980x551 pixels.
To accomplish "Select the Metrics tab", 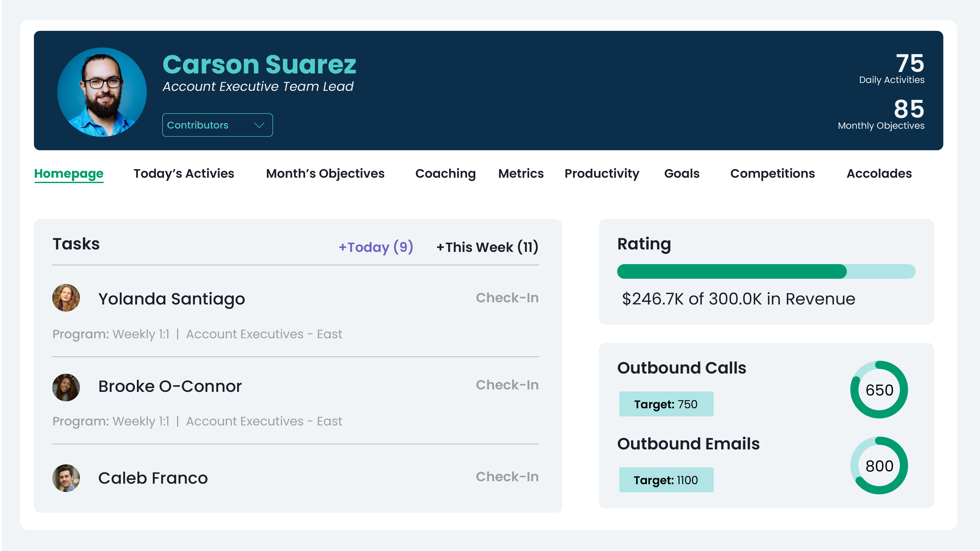I will coord(521,173).
